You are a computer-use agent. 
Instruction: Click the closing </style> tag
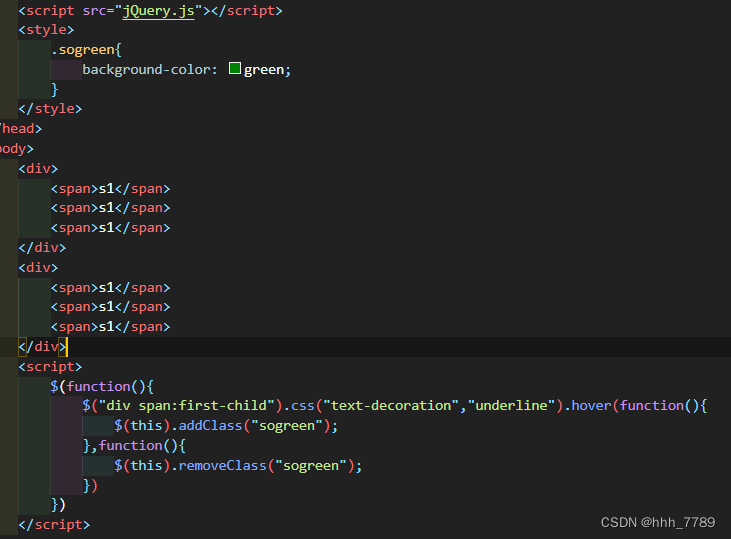tap(50, 109)
